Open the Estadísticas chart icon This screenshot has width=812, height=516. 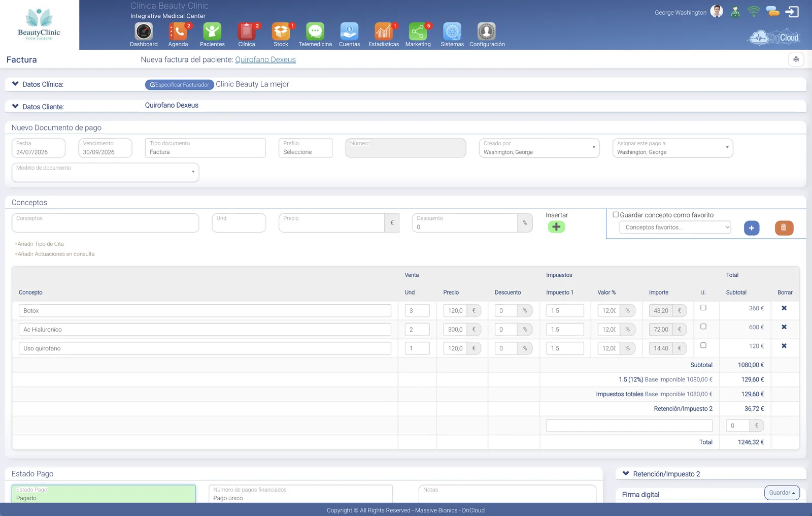(384, 31)
